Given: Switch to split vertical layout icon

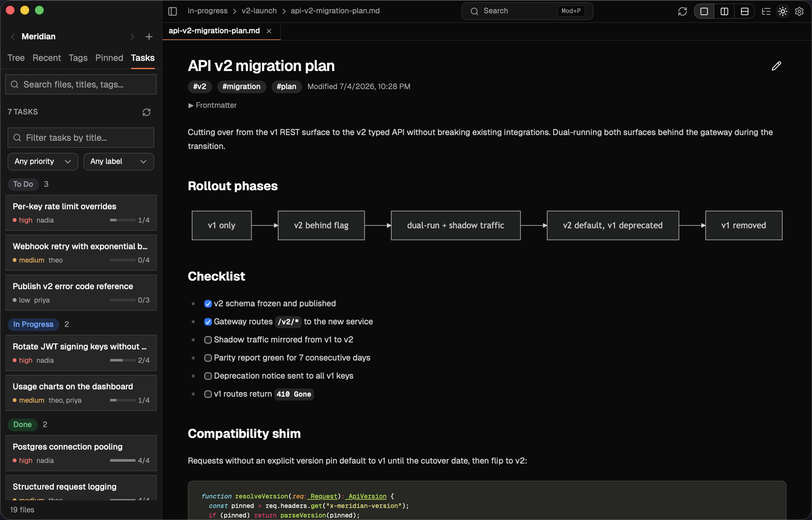Looking at the screenshot, I should click(x=724, y=11).
